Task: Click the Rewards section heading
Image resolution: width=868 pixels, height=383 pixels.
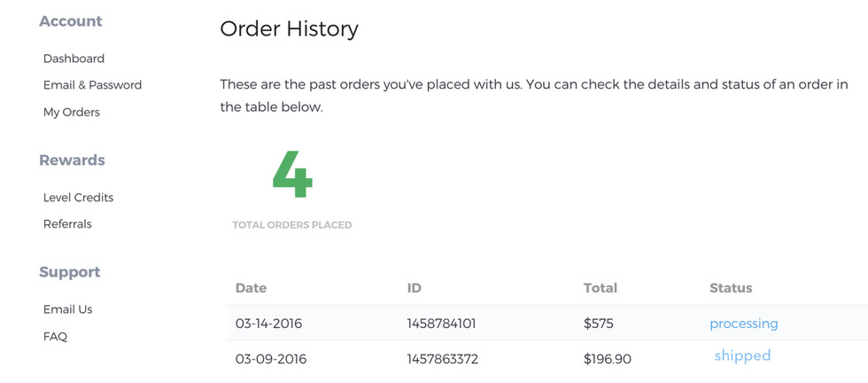Action: click(x=72, y=160)
